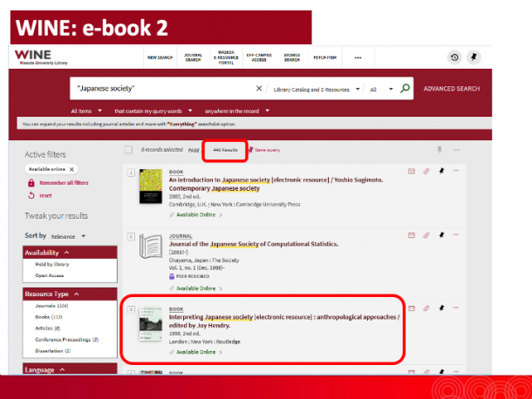Open Journal of the Japanese Society title
This screenshot has width=532, height=399.
pyautogui.click(x=254, y=244)
